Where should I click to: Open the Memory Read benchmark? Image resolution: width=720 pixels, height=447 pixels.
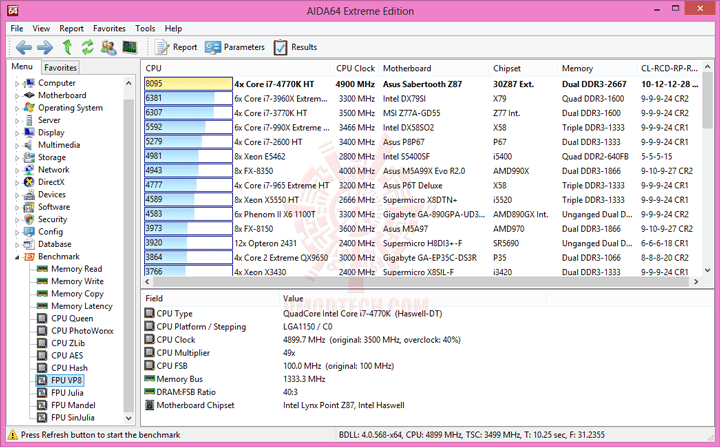[76, 269]
